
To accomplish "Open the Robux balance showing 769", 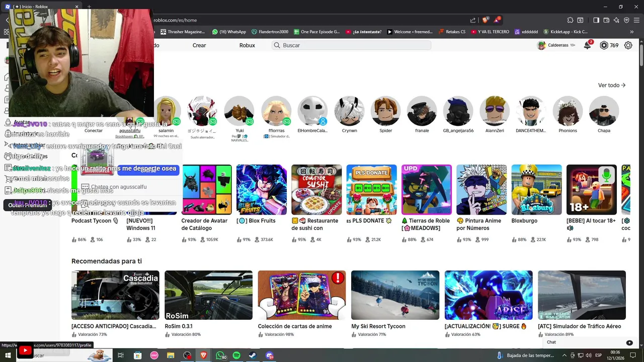I will pos(609,45).
